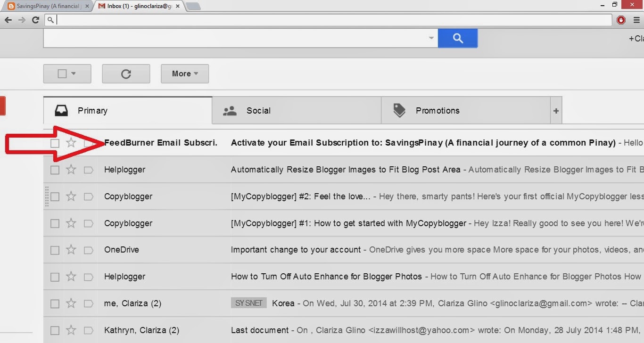Check the FeedBurner Email Subscription message box
The width and height of the screenshot is (644, 343).
pyautogui.click(x=55, y=143)
